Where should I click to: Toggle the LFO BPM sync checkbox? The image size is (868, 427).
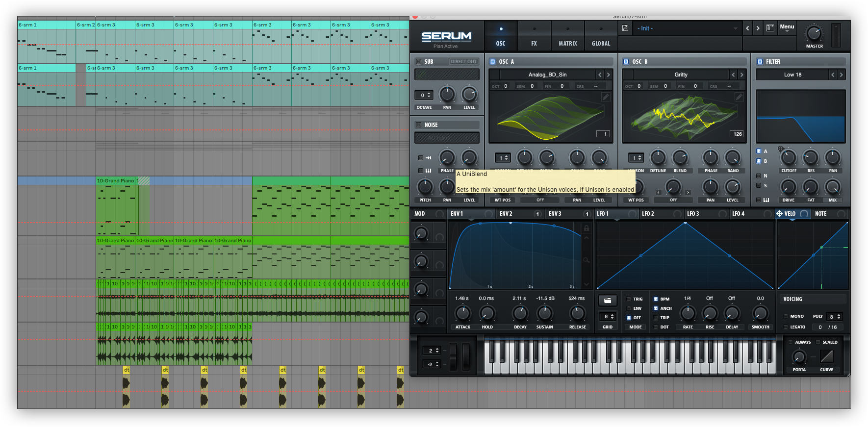pyautogui.click(x=656, y=299)
